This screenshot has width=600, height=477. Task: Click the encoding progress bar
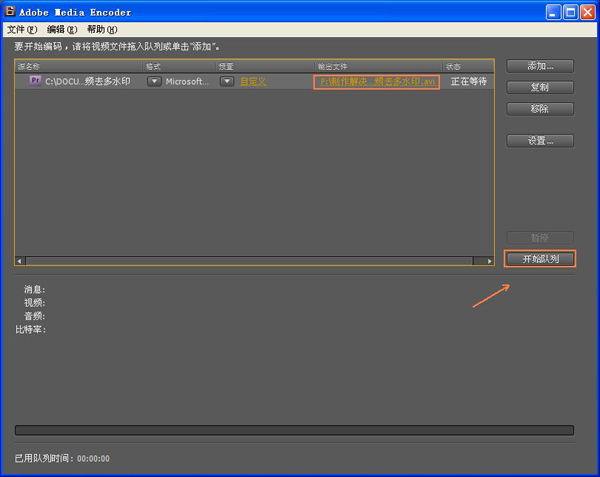(294, 430)
